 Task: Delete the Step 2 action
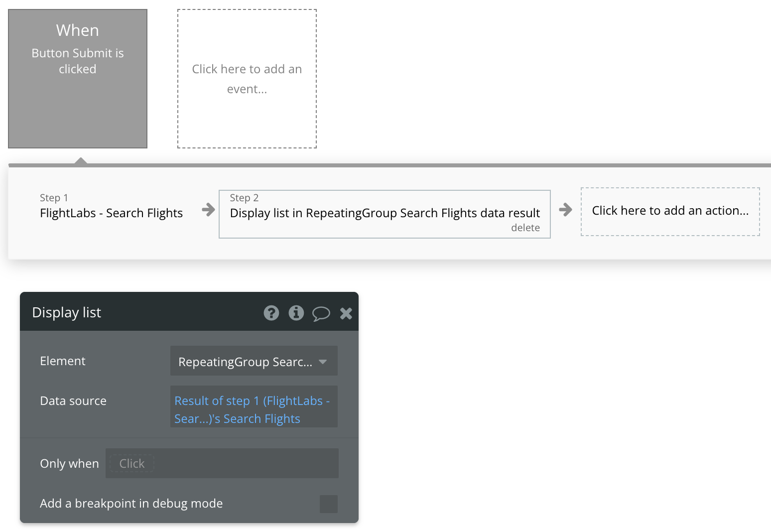pyautogui.click(x=525, y=228)
